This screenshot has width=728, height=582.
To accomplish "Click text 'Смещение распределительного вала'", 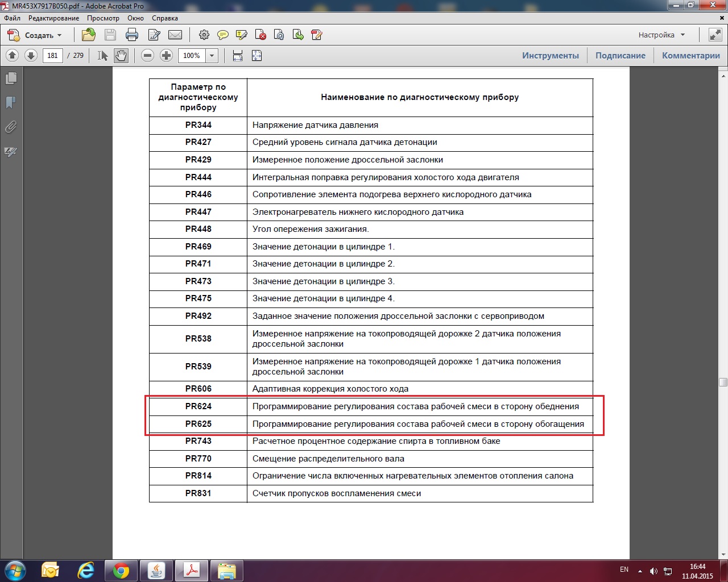I will tap(329, 459).
